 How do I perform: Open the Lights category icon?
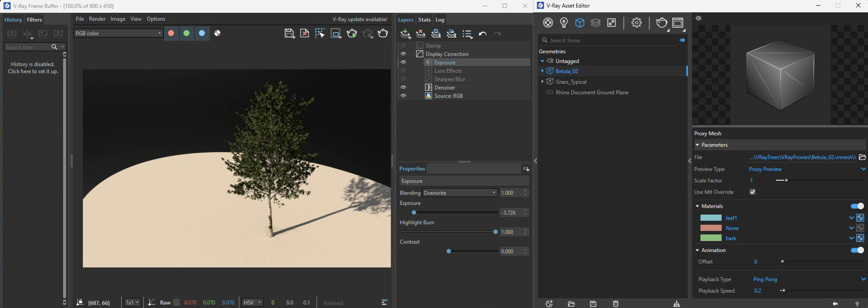tap(564, 22)
